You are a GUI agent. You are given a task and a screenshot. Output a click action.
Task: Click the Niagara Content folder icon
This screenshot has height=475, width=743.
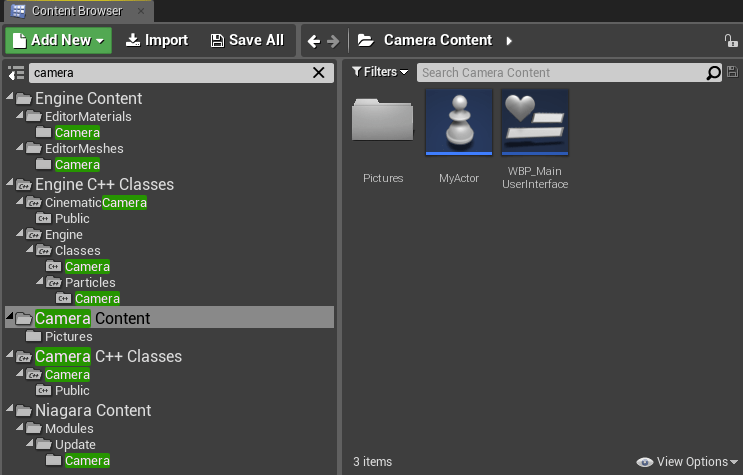coord(24,411)
